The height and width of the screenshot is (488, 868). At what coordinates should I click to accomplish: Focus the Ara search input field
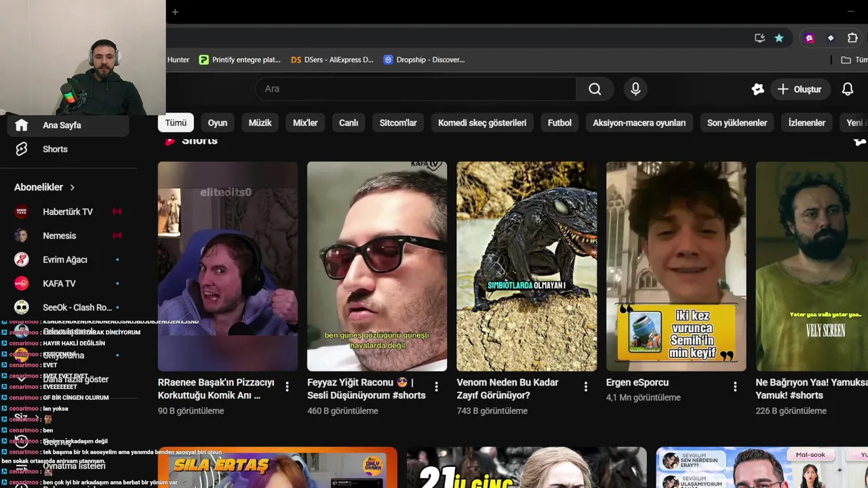(x=416, y=89)
